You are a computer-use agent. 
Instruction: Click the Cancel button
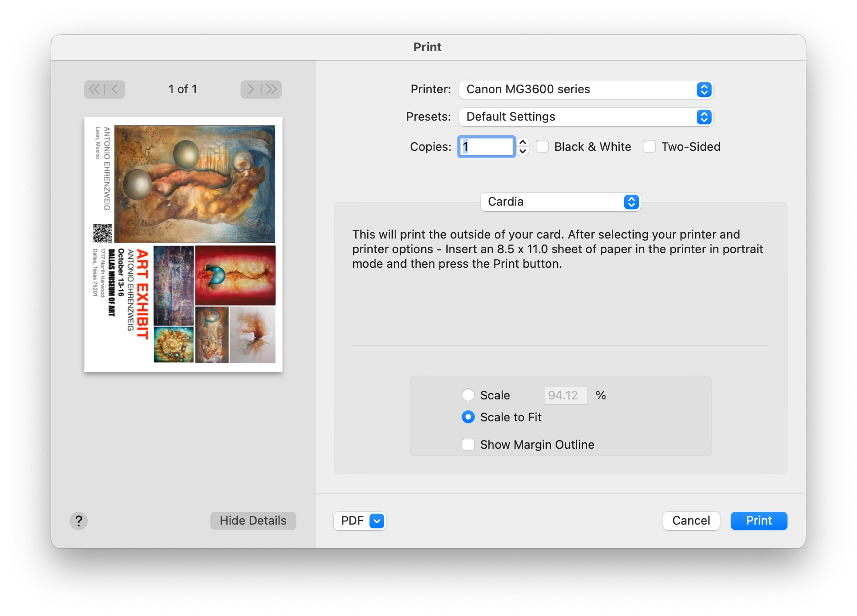pos(691,520)
